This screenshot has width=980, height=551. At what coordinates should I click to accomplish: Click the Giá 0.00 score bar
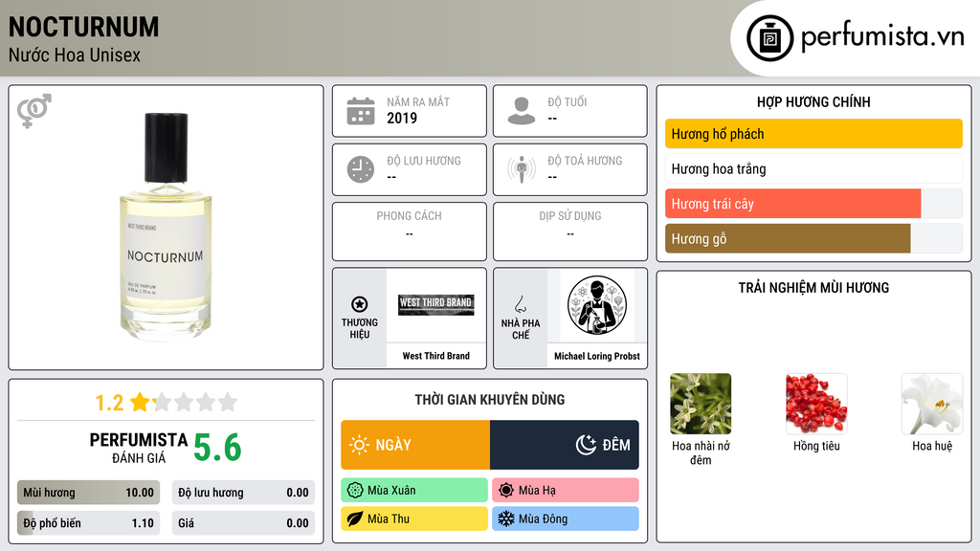pyautogui.click(x=243, y=523)
